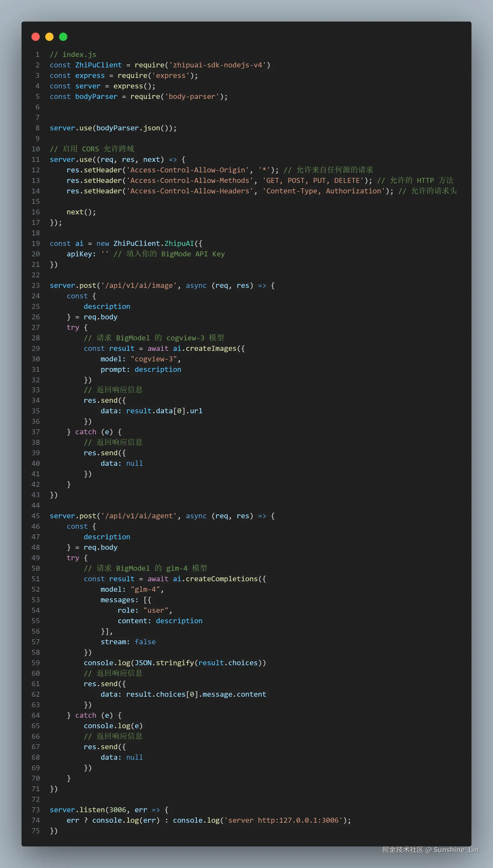Click the "next();" call on line 16
The height and width of the screenshot is (868, 493).
[81, 212]
